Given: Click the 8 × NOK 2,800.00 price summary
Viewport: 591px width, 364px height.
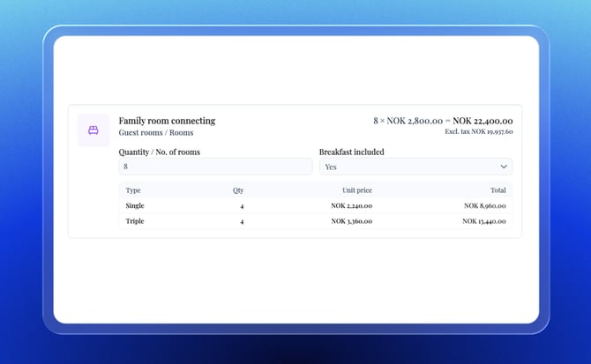Looking at the screenshot, I should [443, 121].
